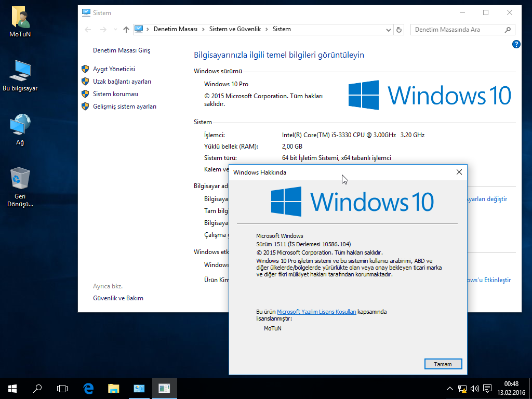The image size is (532, 399).
Task: Open the volume speaker tray icon
Action: [475, 389]
